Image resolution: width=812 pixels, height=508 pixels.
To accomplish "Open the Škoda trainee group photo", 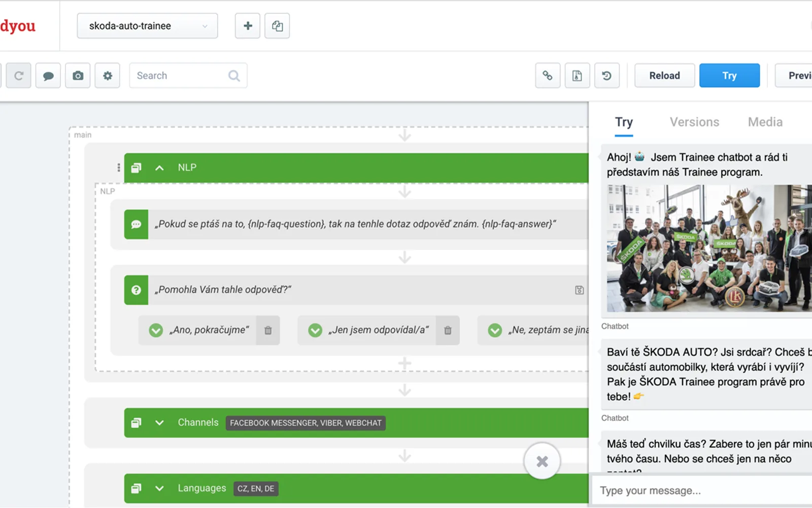I will pos(709,248).
